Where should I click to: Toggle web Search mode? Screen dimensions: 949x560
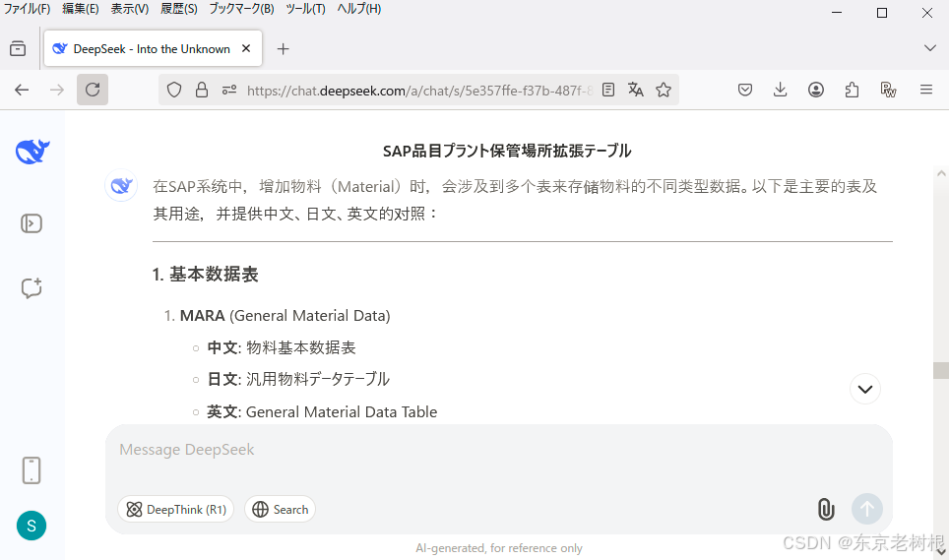pyautogui.click(x=280, y=509)
